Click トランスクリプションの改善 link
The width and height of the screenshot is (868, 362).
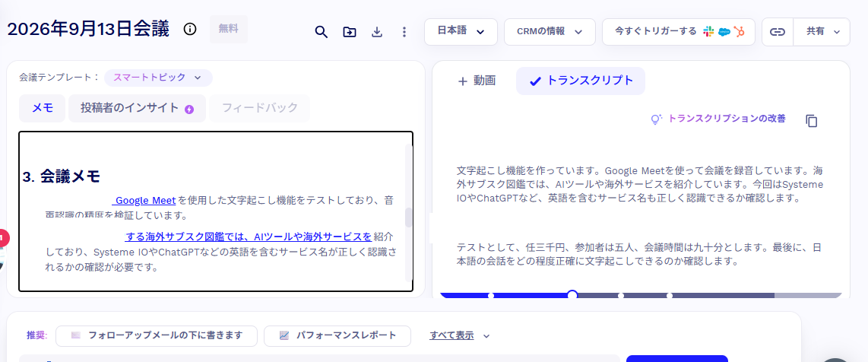coord(718,119)
